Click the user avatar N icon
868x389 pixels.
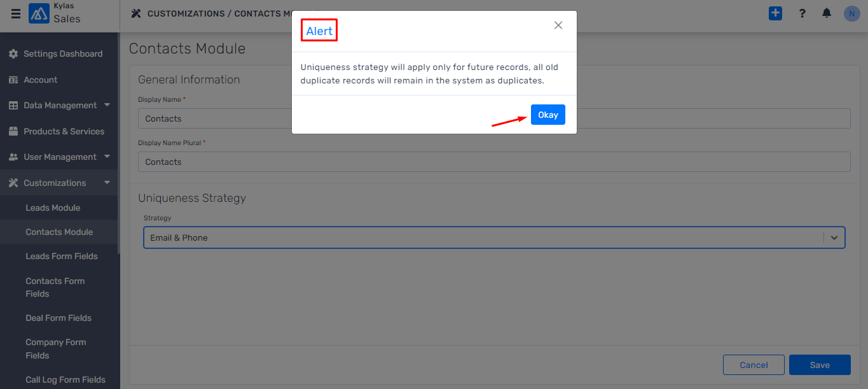pyautogui.click(x=852, y=13)
